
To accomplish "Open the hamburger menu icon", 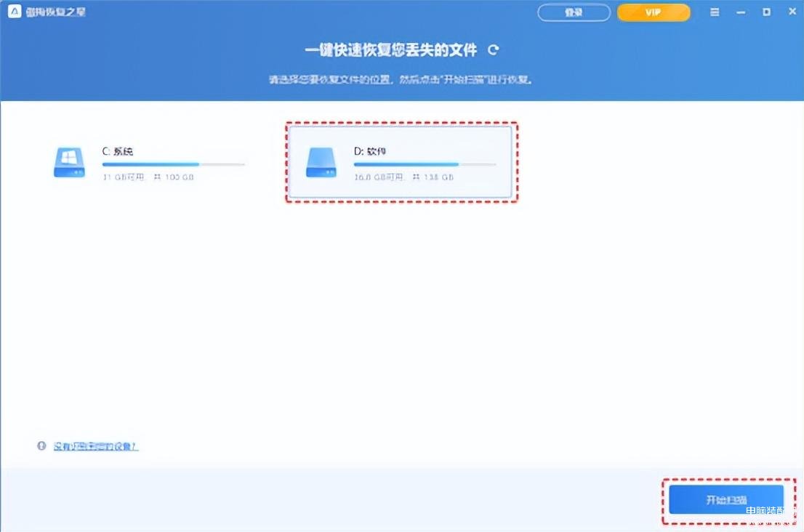I will coord(715,12).
